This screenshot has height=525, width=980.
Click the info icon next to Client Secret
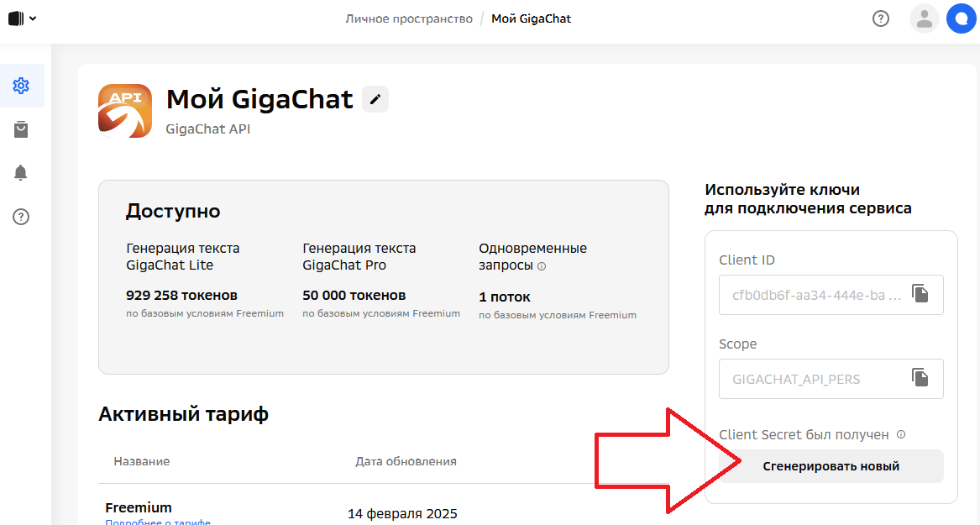click(900, 434)
